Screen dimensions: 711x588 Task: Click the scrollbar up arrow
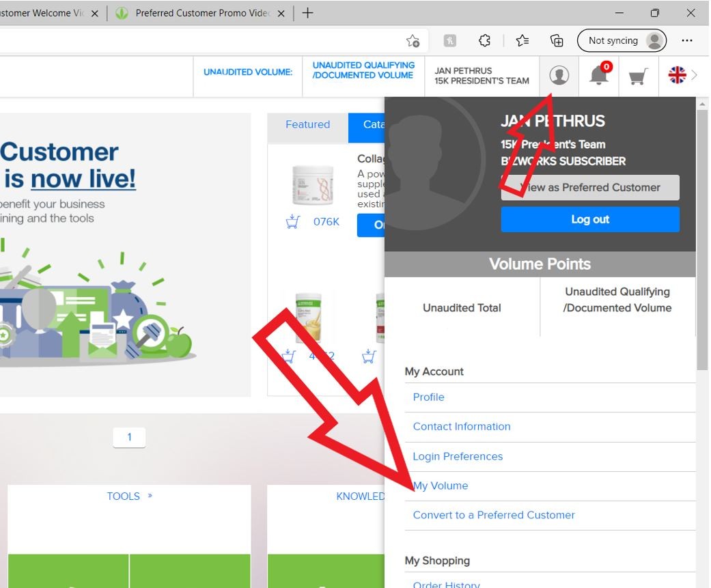coord(702,104)
